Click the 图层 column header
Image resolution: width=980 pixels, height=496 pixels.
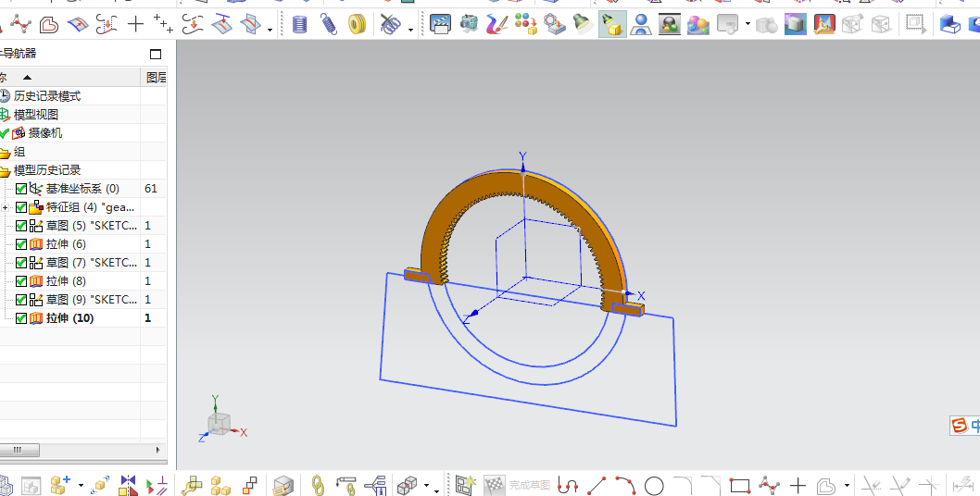coord(156,78)
